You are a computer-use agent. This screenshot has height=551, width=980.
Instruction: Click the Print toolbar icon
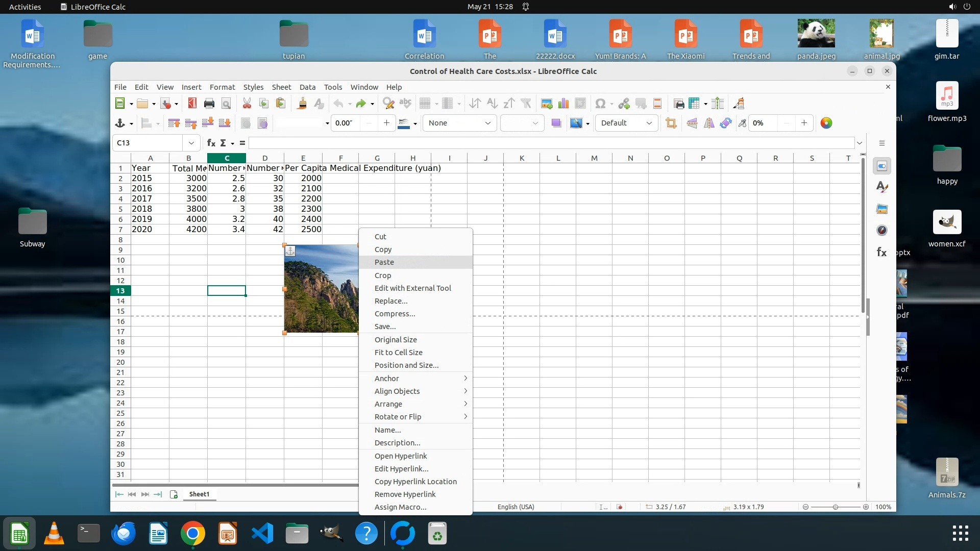pos(209,104)
